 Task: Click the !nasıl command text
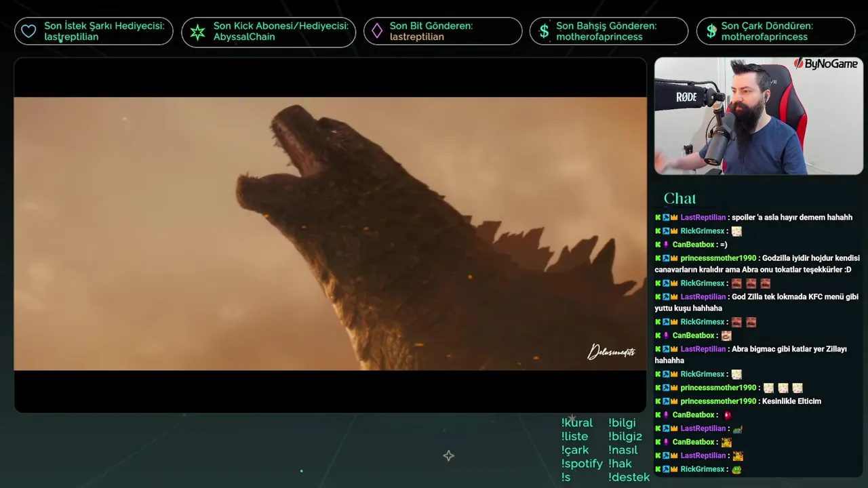tap(623, 450)
